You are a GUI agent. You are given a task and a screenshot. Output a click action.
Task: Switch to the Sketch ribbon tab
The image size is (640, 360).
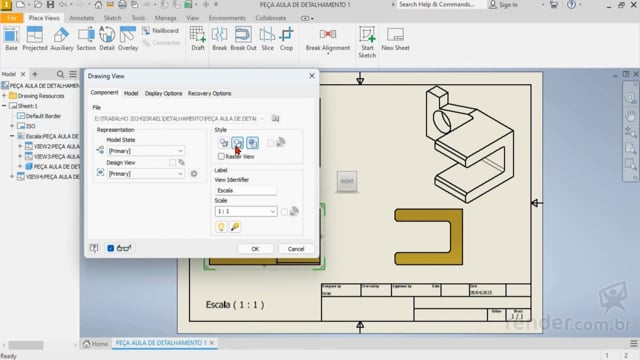click(x=112, y=18)
